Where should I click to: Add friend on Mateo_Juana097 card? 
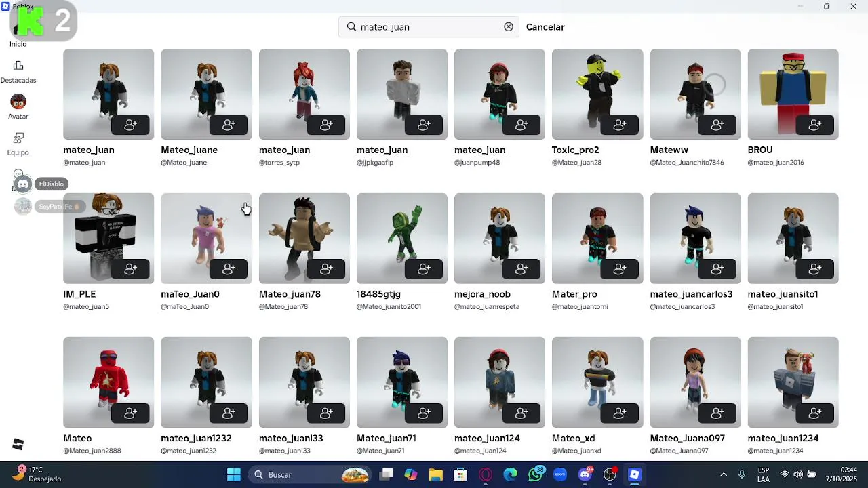[717, 413]
